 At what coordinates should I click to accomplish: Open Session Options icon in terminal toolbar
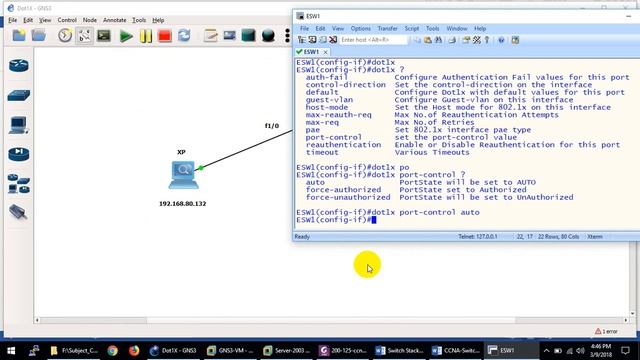point(466,40)
